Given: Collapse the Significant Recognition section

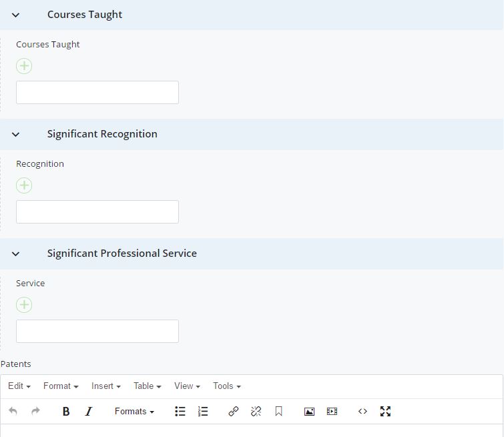Looking at the screenshot, I should pos(16,134).
